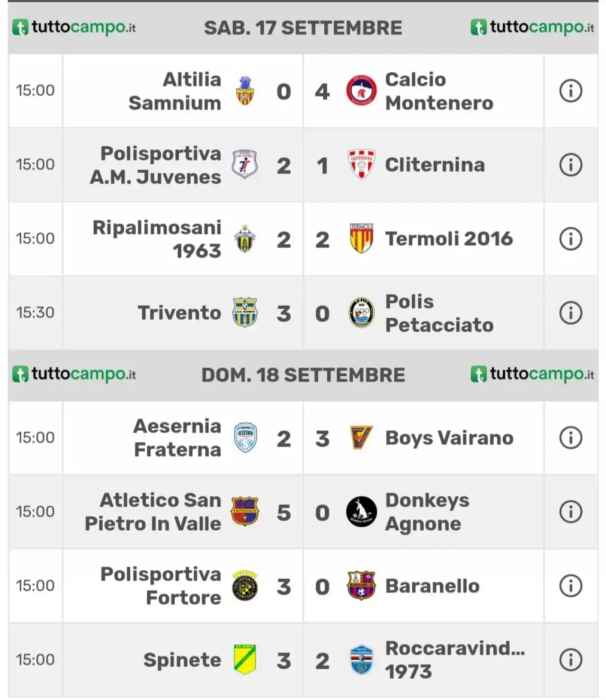Click info icon for Spinete match
Viewport: 606px width, 700px height.
(x=570, y=660)
